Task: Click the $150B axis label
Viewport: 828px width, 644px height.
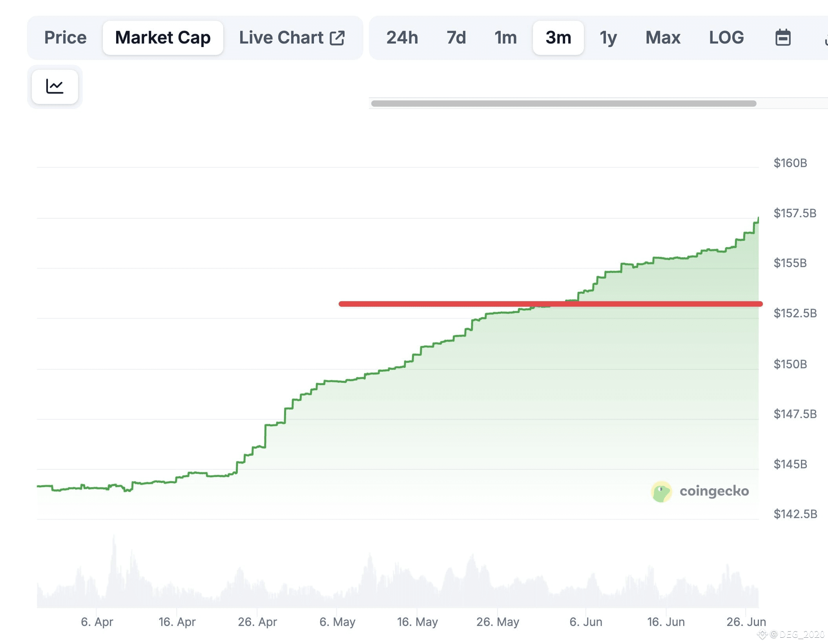Action: 790,364
